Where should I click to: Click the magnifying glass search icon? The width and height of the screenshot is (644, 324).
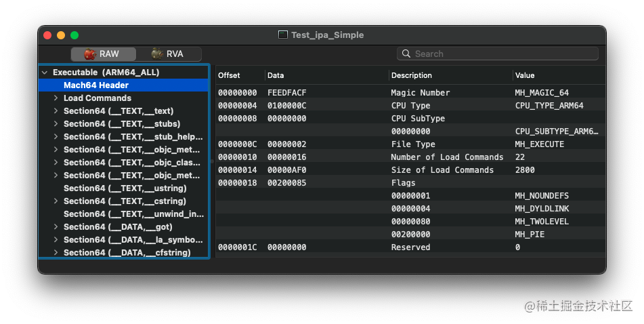point(406,54)
